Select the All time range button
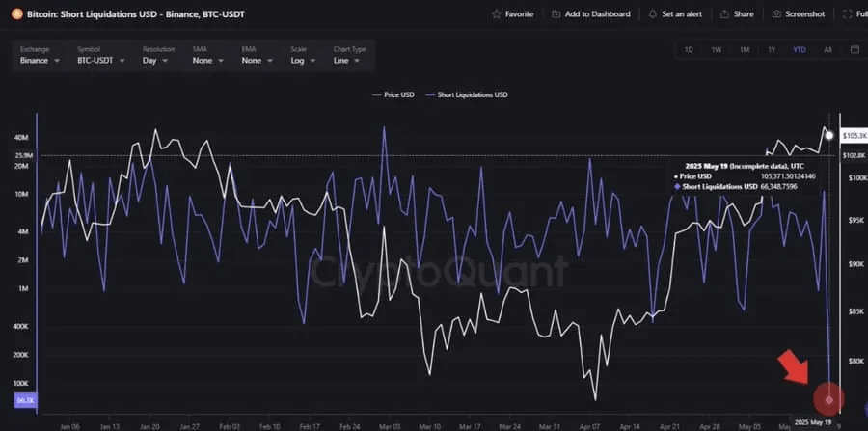868x431 pixels. (827, 49)
